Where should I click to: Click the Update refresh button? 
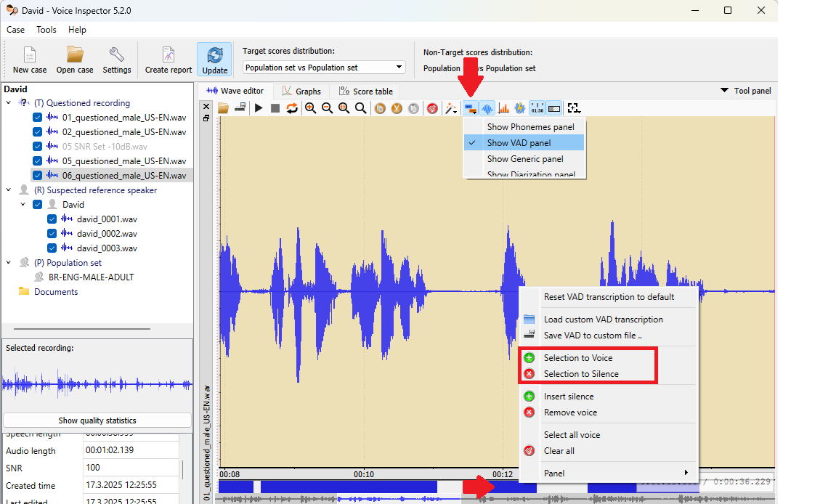pyautogui.click(x=215, y=60)
